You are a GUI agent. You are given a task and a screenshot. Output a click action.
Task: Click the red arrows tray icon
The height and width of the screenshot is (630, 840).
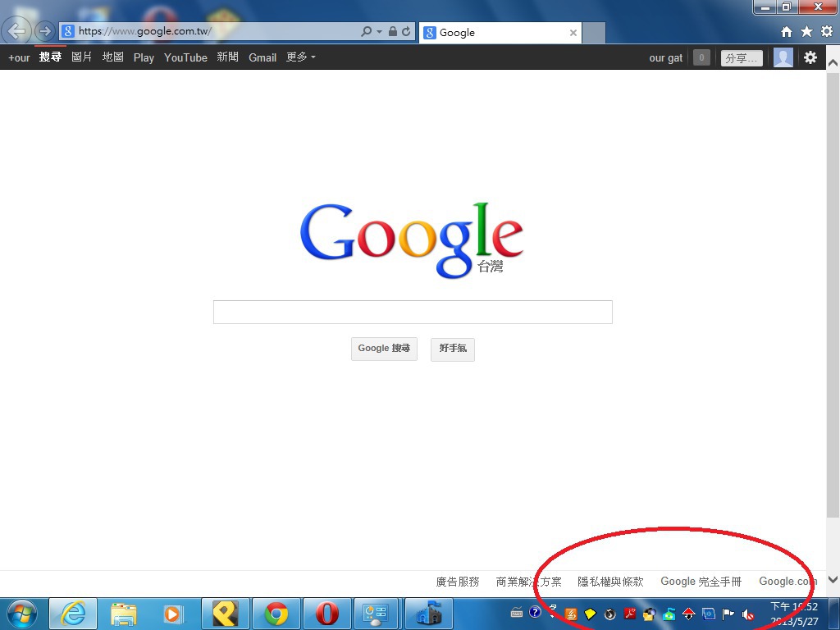coord(689,614)
